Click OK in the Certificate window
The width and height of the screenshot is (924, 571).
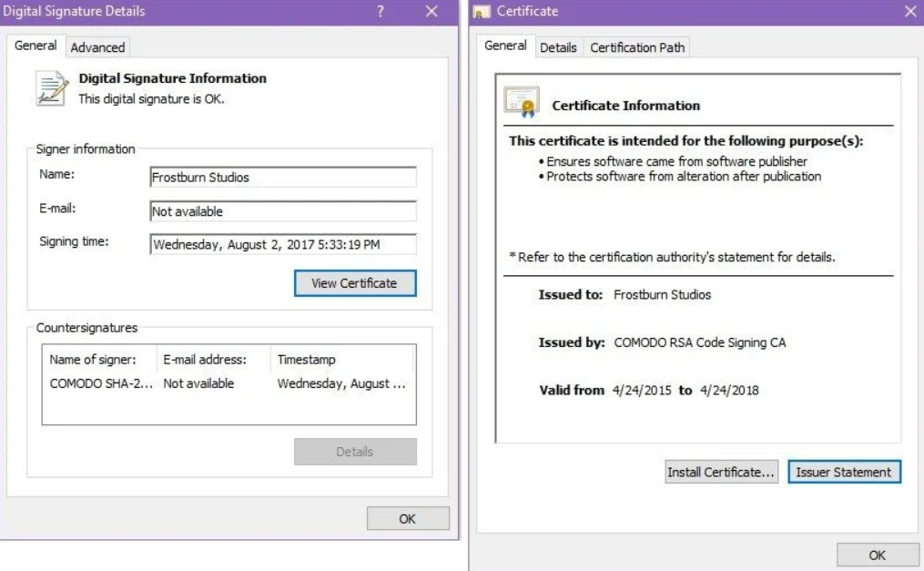[x=877, y=556]
